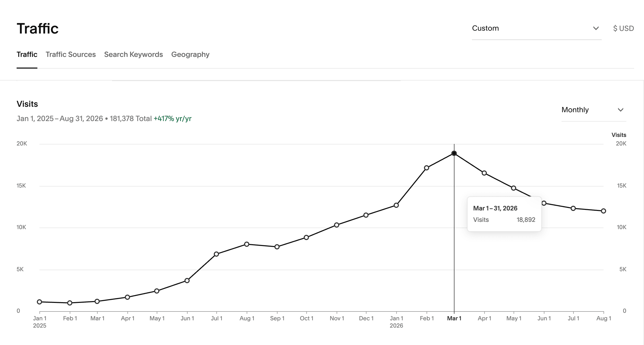Open the Search Keywords tab
644x345 pixels.
[133, 55]
